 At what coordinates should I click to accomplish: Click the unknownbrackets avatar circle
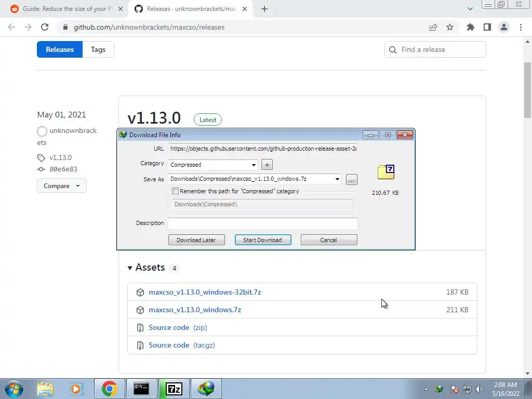(x=42, y=131)
